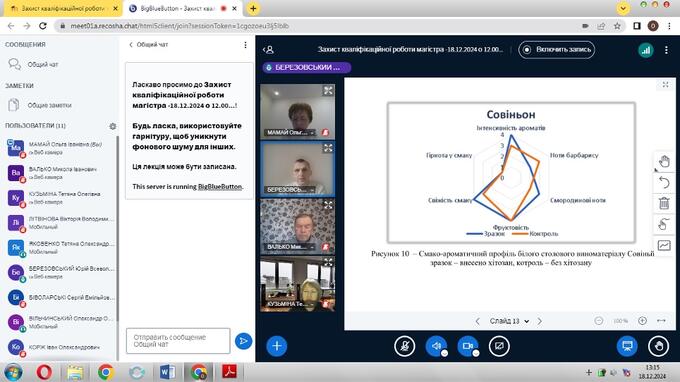Toggle audio speaker button
680x382 pixels.
click(x=436, y=346)
